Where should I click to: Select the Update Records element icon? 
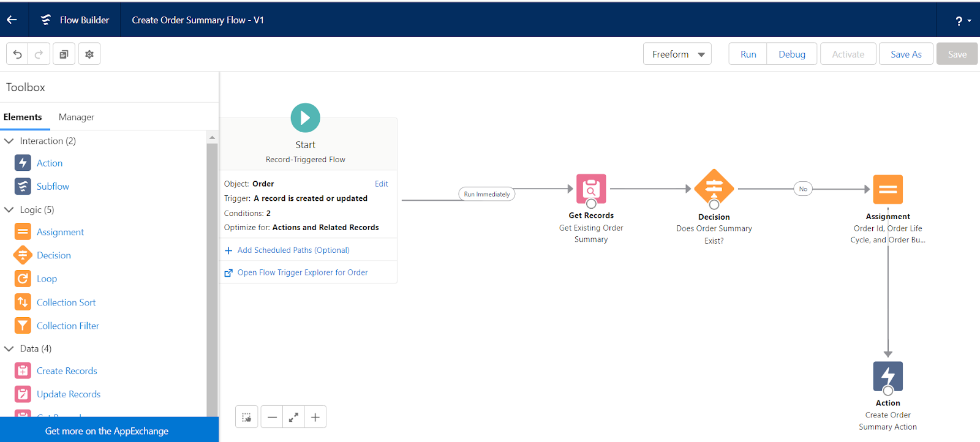coord(23,394)
